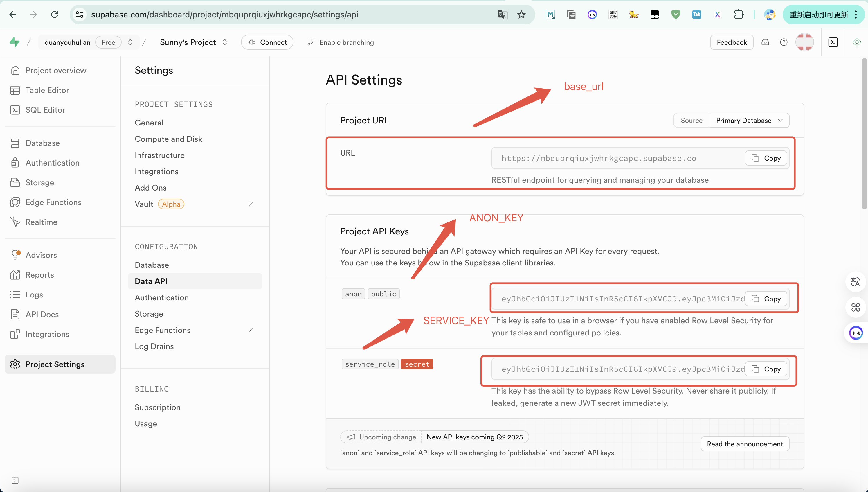
Task: Click the anon public key field
Action: pyautogui.click(x=618, y=299)
